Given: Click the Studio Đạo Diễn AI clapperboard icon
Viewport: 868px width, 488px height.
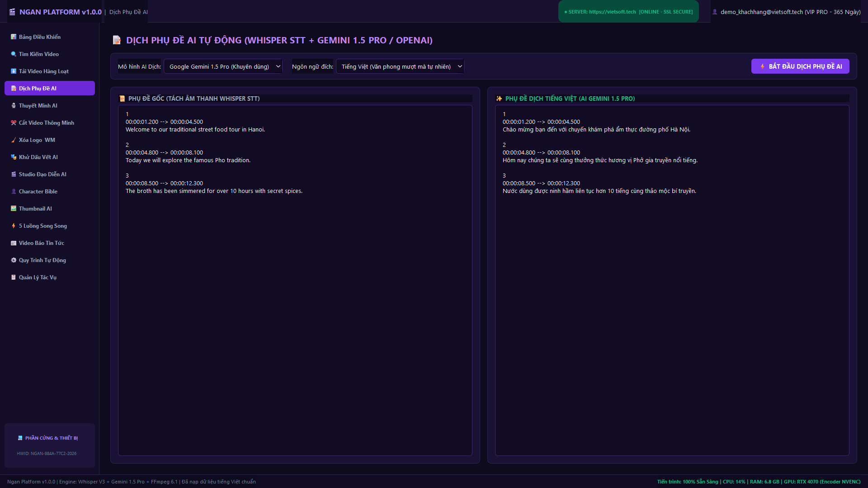Looking at the screenshot, I should click(x=14, y=174).
